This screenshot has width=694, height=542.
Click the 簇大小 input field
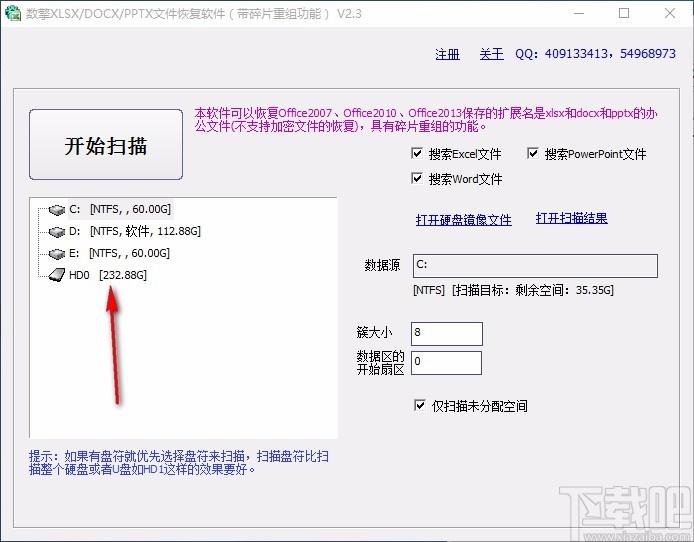tap(447, 334)
